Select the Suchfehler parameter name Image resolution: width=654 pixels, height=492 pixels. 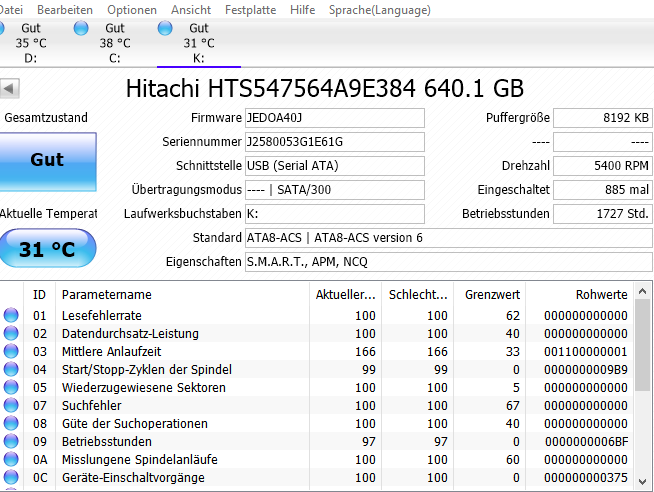click(92, 405)
